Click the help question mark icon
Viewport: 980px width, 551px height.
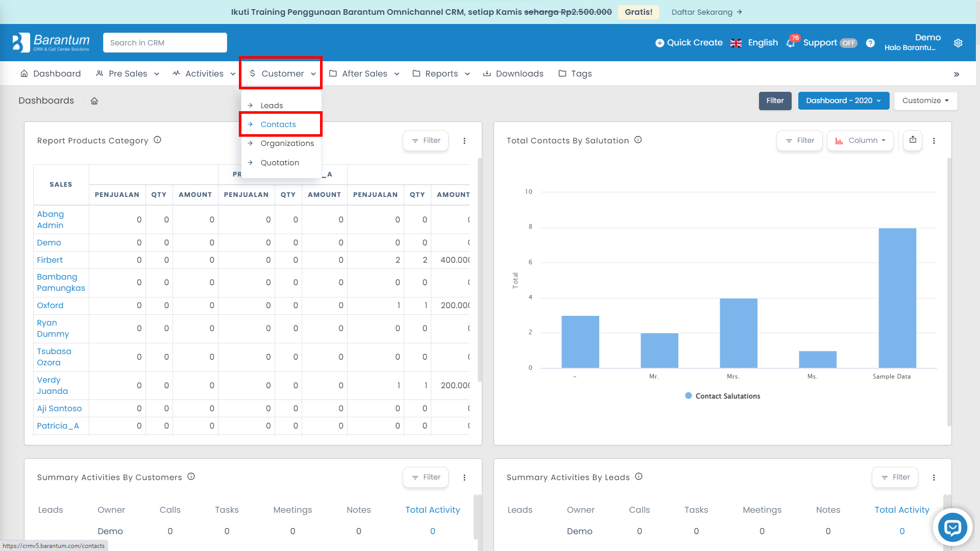click(870, 43)
